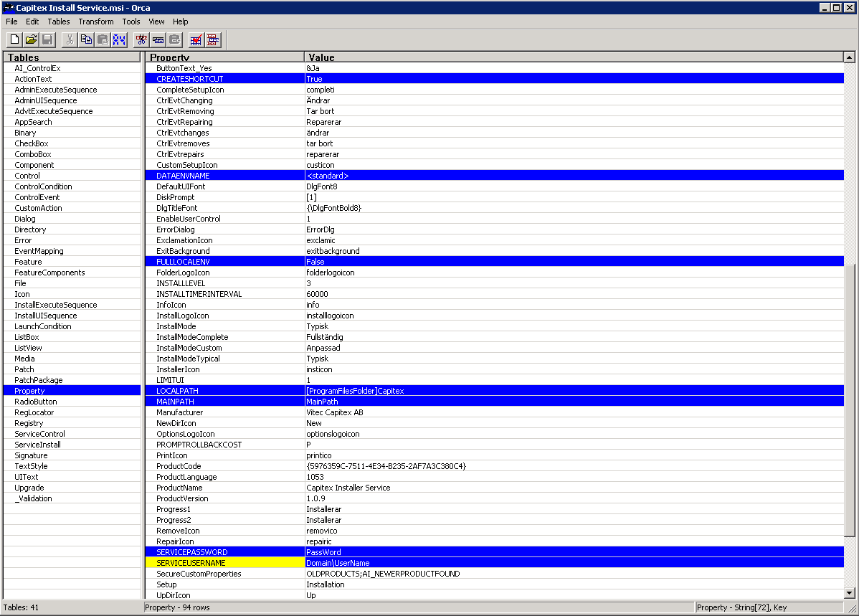Click the ProductName value Capitex Installer Service

tap(574, 488)
